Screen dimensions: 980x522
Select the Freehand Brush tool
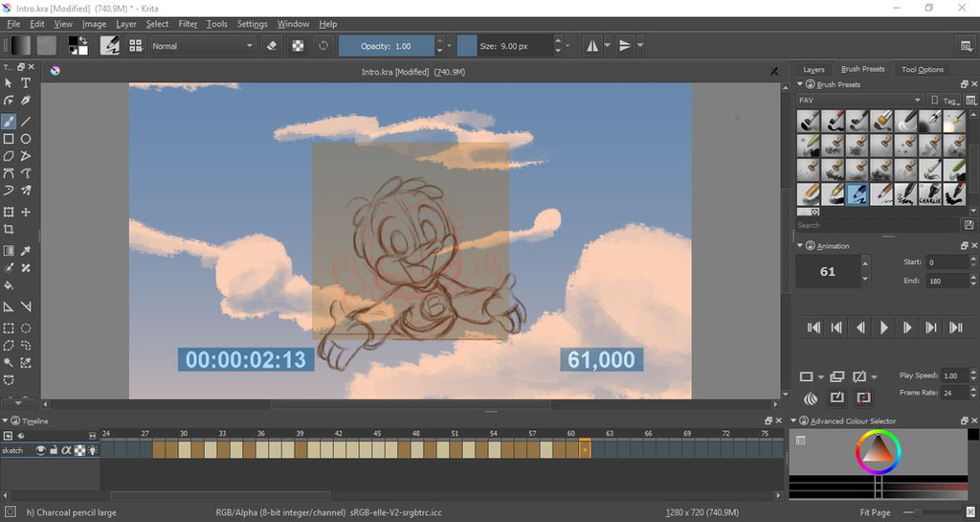click(9, 122)
